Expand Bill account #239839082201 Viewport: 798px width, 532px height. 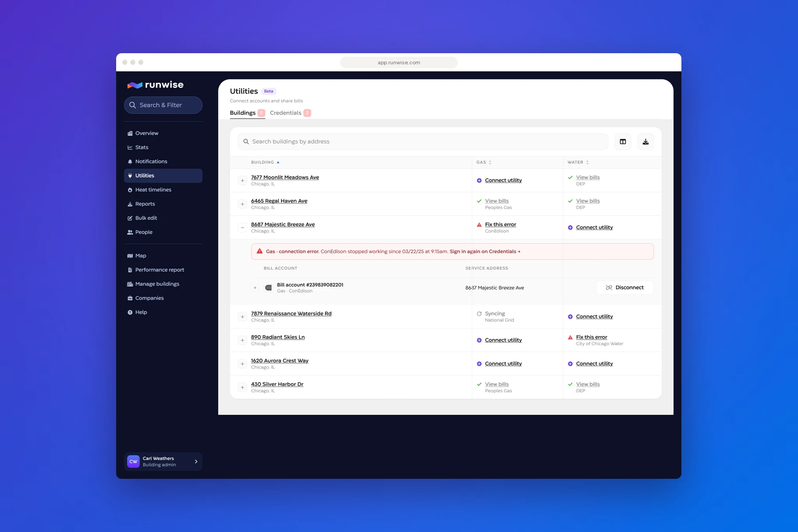click(255, 288)
